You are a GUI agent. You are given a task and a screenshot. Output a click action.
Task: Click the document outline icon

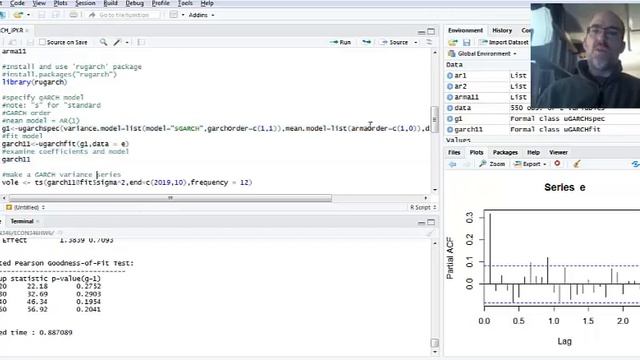[429, 42]
